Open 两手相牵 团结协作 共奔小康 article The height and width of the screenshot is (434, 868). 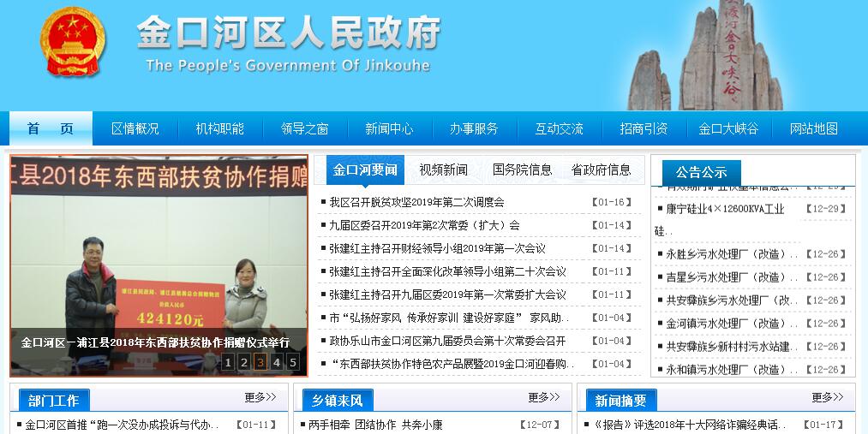pyautogui.click(x=375, y=425)
